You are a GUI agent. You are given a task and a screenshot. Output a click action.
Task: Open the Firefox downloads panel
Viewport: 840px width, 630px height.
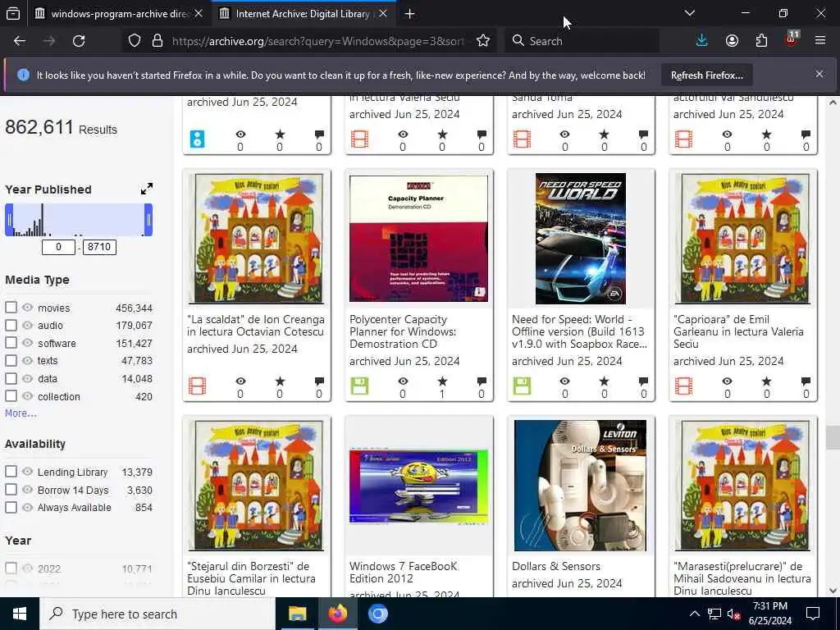click(702, 41)
